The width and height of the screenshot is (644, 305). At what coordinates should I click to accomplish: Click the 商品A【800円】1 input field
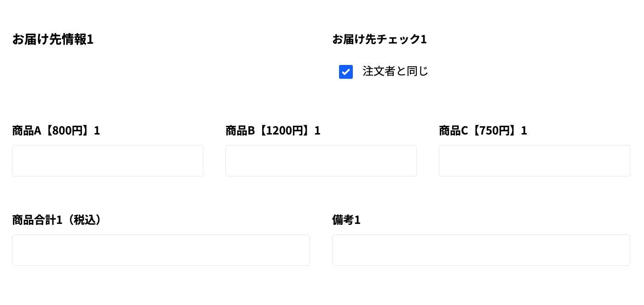(108, 161)
